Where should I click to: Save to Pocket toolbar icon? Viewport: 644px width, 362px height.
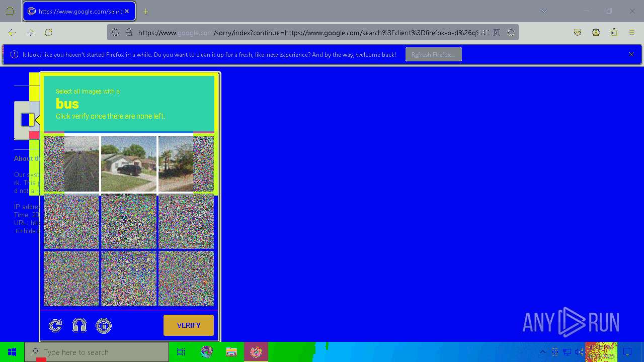click(578, 32)
